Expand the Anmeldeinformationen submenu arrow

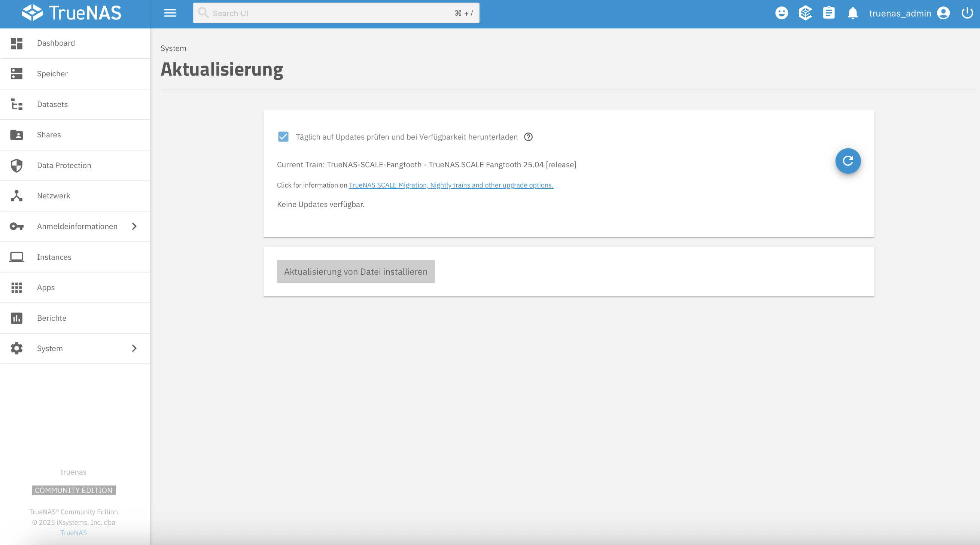(x=134, y=227)
